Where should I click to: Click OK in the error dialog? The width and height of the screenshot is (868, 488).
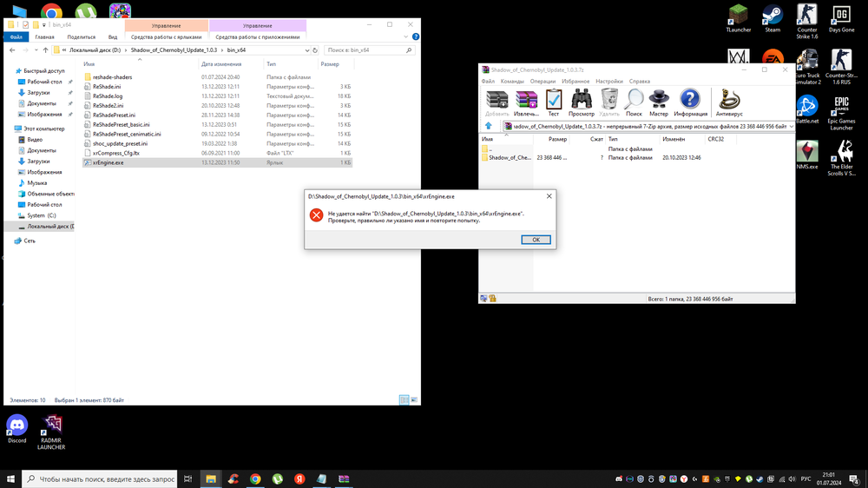536,240
